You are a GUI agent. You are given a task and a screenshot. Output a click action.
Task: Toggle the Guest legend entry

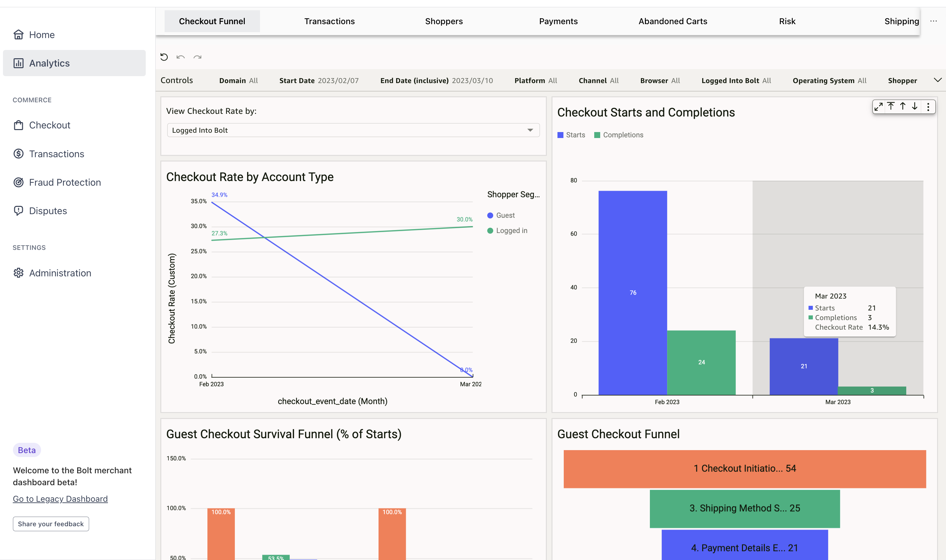(501, 215)
